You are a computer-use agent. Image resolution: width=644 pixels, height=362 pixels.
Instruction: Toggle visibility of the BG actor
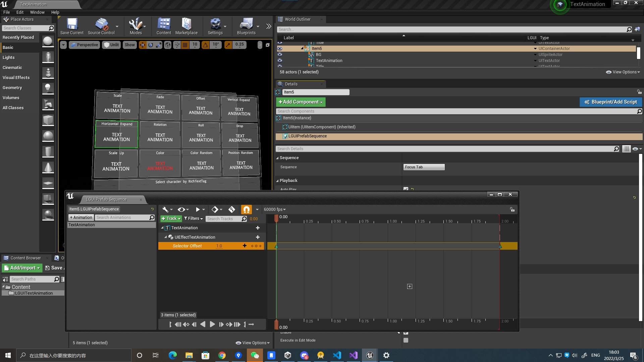click(280, 55)
